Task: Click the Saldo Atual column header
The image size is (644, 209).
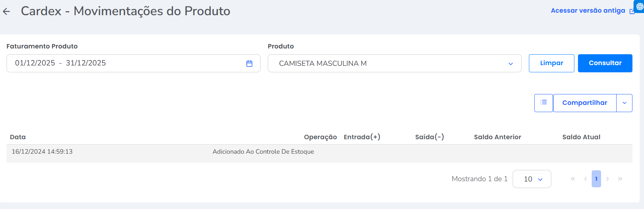Action: (581, 137)
